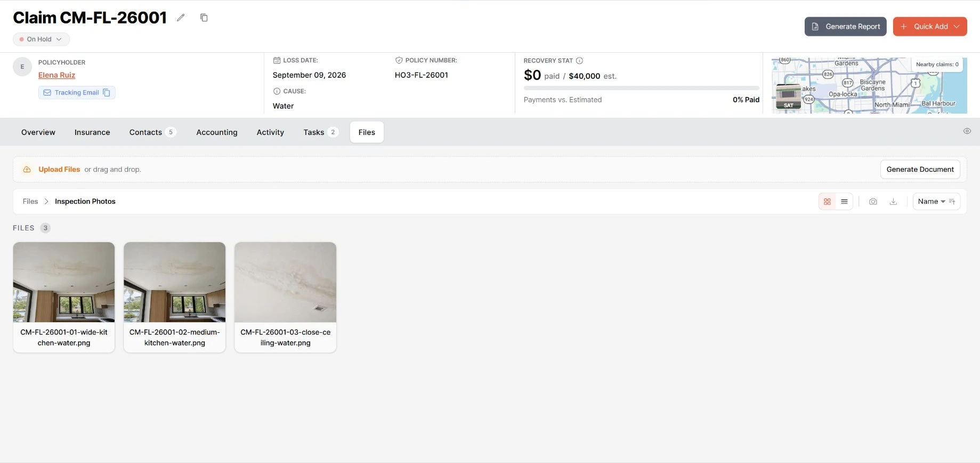980x463 pixels.
Task: Switch to list view of files
Action: point(844,202)
